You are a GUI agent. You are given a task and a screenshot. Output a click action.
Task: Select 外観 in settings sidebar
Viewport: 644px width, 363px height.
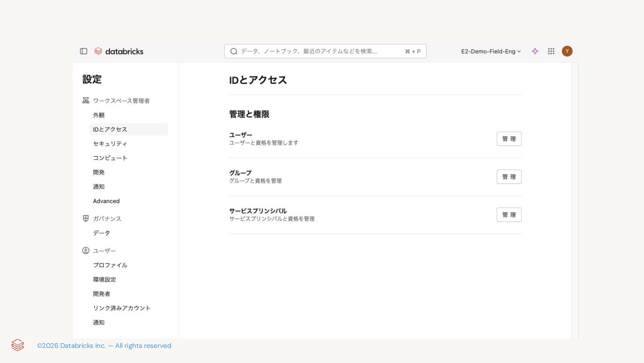(x=99, y=115)
